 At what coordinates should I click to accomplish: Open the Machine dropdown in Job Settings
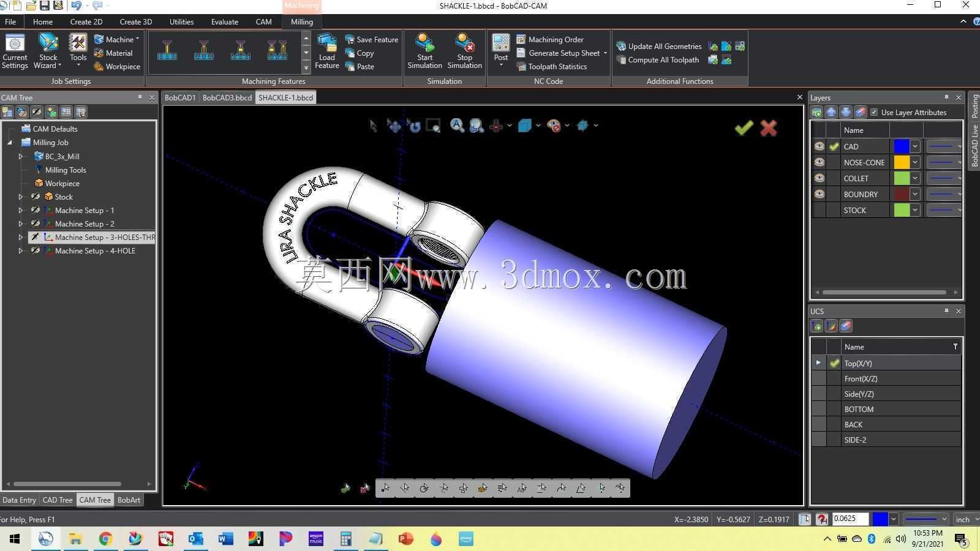pyautogui.click(x=116, y=40)
